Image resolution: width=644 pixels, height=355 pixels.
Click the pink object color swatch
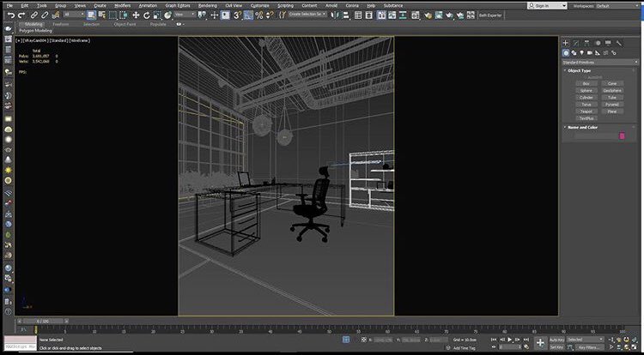point(622,135)
